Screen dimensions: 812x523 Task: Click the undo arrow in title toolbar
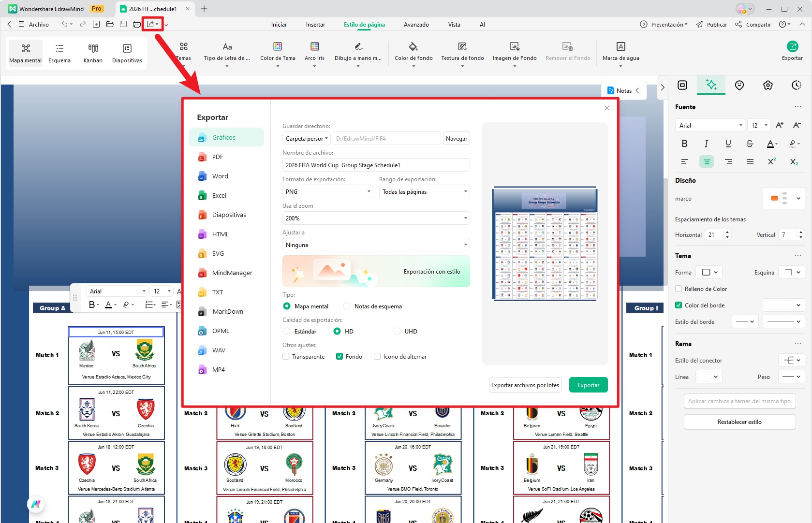click(64, 24)
